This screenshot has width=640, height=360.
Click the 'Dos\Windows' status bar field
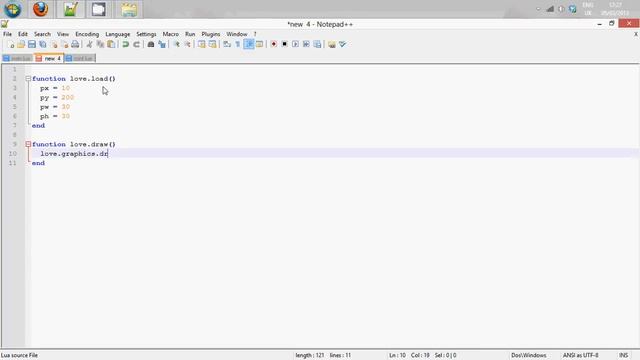(x=529, y=356)
